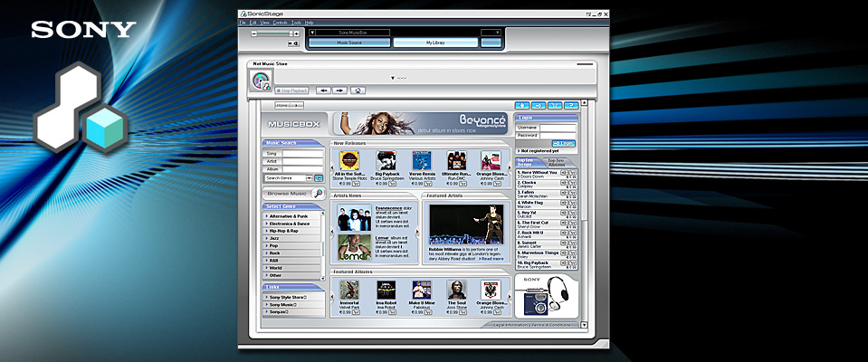This screenshot has height=362, width=868.
Task: Toggle the mute speaker button
Action: point(294,43)
